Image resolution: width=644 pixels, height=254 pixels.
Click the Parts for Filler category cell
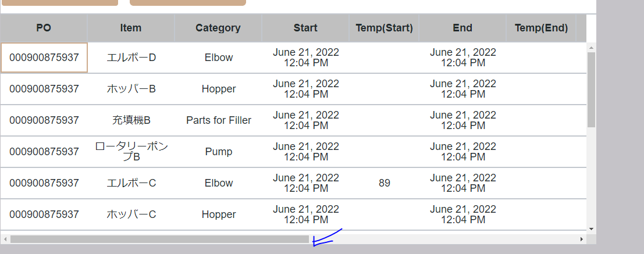pos(219,120)
